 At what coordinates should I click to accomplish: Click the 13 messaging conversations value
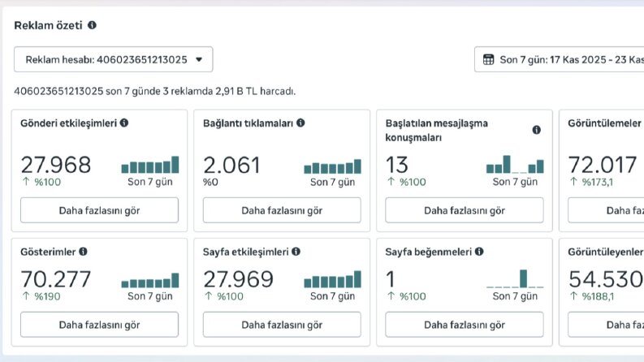pos(397,165)
